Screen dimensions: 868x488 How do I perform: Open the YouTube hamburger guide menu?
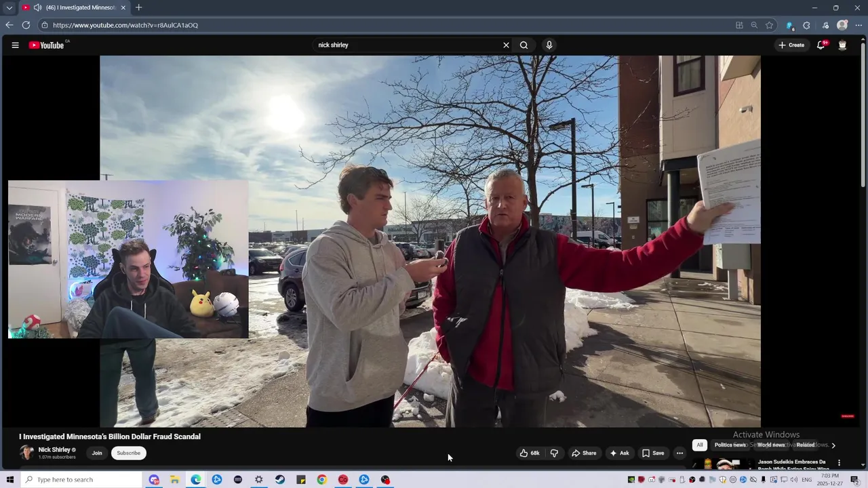point(15,45)
